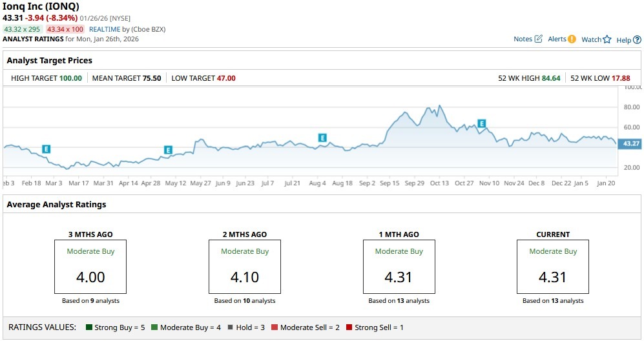Click the price change -3.94 (-8.34%)
The image size is (644, 341).
pos(51,17)
